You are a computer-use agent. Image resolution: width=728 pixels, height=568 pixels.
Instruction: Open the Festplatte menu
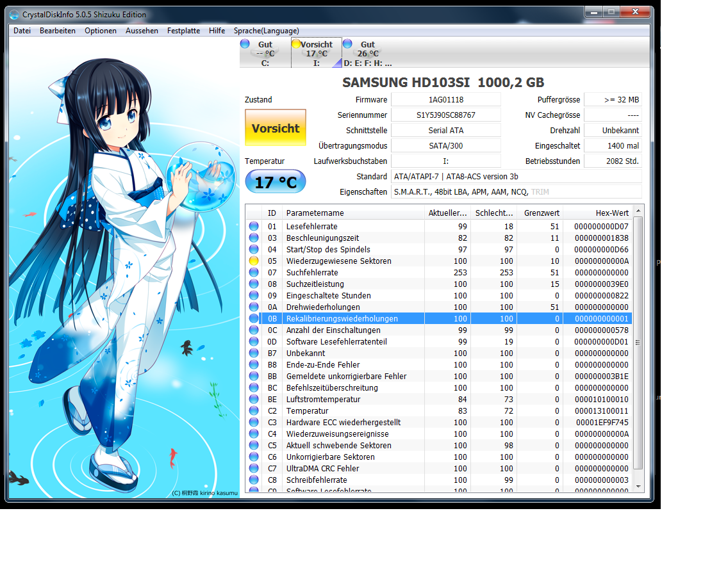pos(183,31)
